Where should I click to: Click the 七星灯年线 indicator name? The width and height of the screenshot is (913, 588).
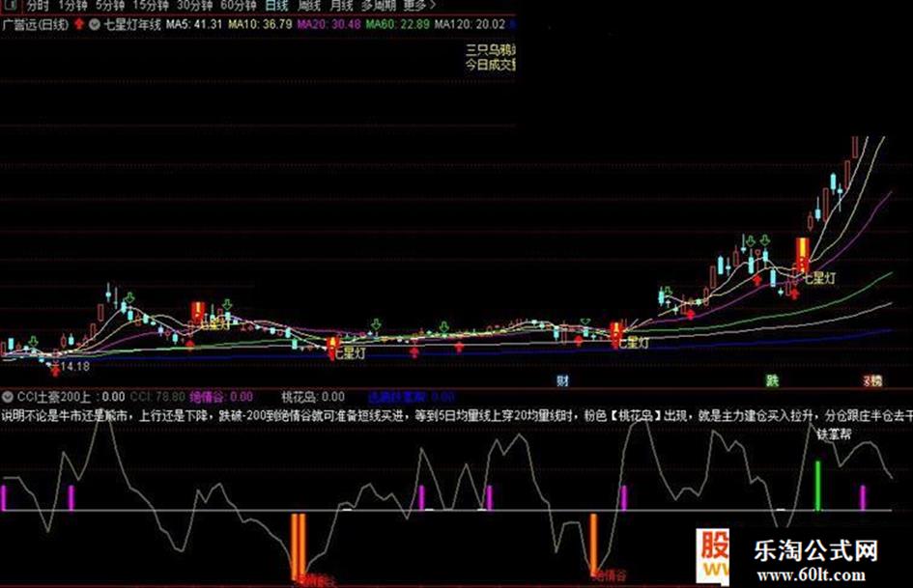[132, 24]
